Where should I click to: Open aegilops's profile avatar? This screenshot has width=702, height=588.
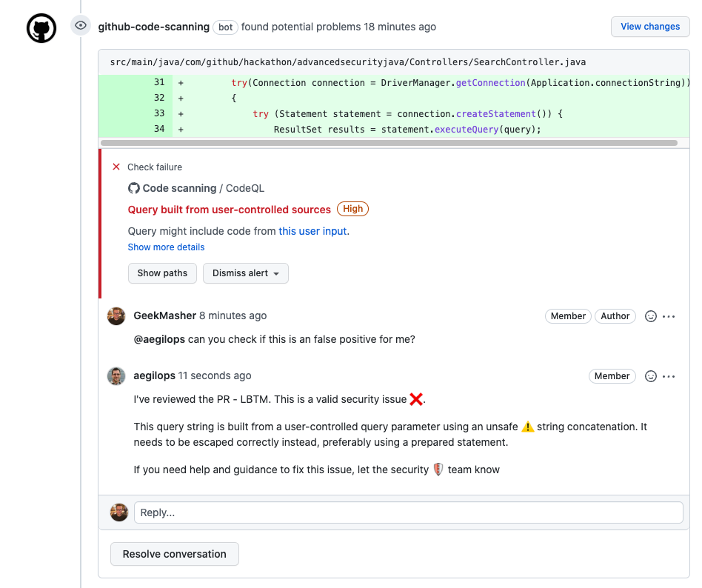[x=116, y=375]
